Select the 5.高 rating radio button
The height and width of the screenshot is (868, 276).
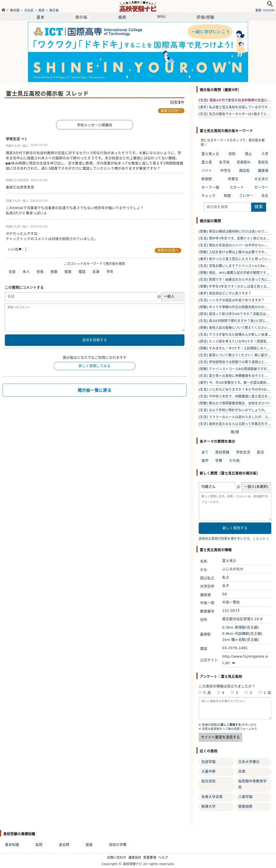coord(200,692)
